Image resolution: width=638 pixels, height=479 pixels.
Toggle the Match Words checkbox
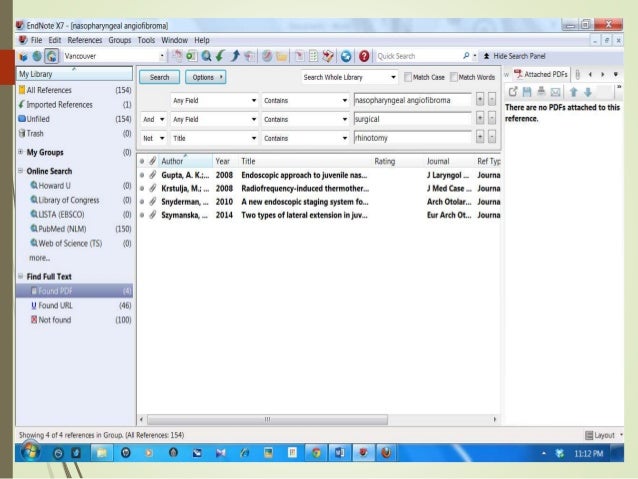tap(454, 77)
